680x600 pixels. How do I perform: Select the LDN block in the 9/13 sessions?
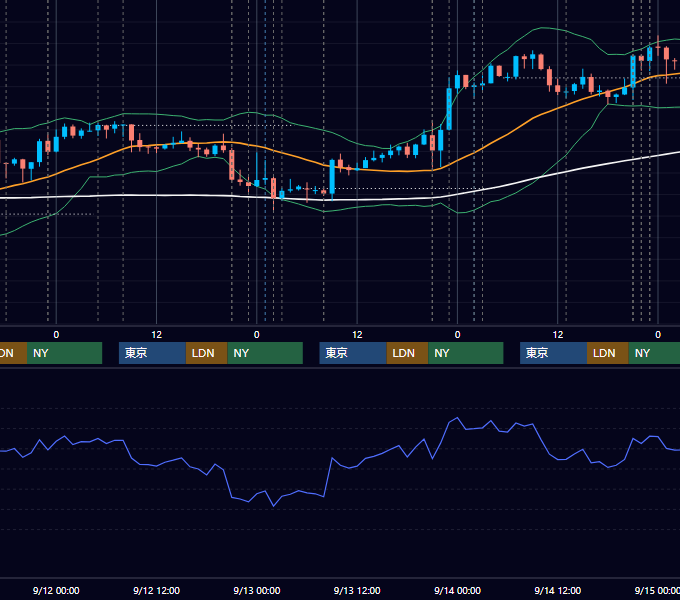[x=407, y=353]
